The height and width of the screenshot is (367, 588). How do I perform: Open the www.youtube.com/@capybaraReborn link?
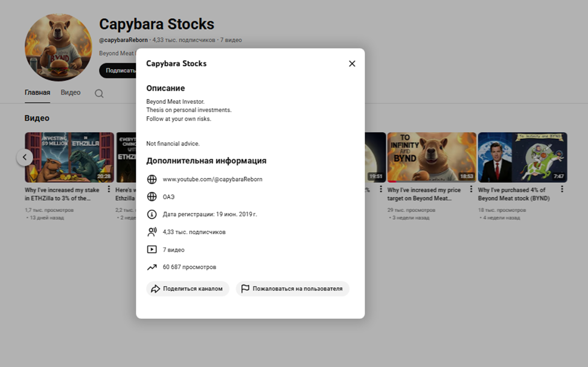[x=213, y=179]
